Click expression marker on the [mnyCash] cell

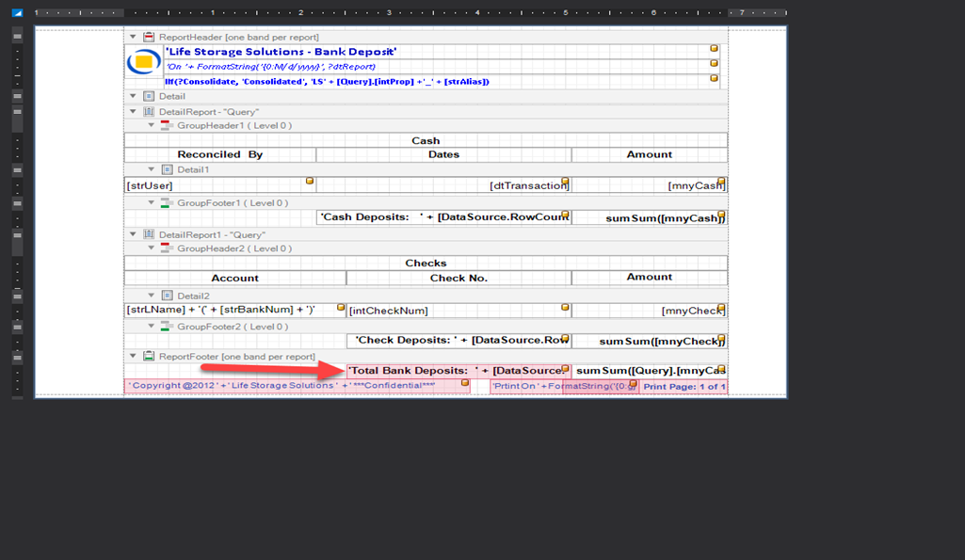(721, 182)
